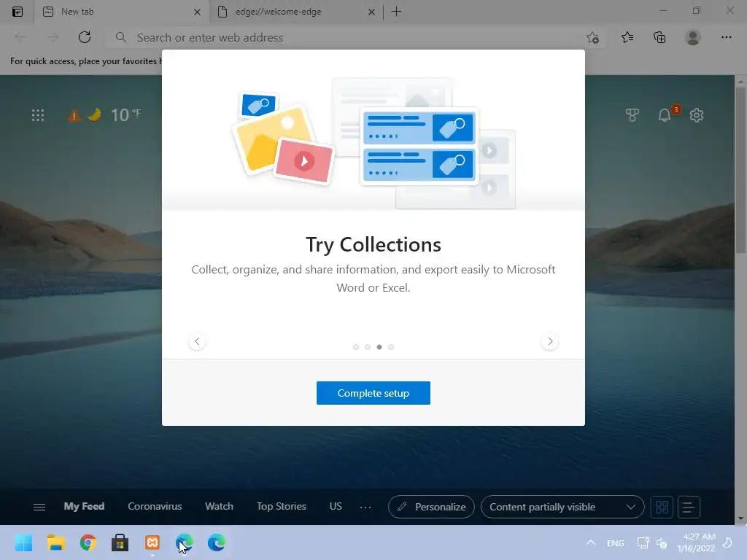Add this page to favorites star icon
Image resolution: width=747 pixels, height=560 pixels.
pyautogui.click(x=592, y=38)
